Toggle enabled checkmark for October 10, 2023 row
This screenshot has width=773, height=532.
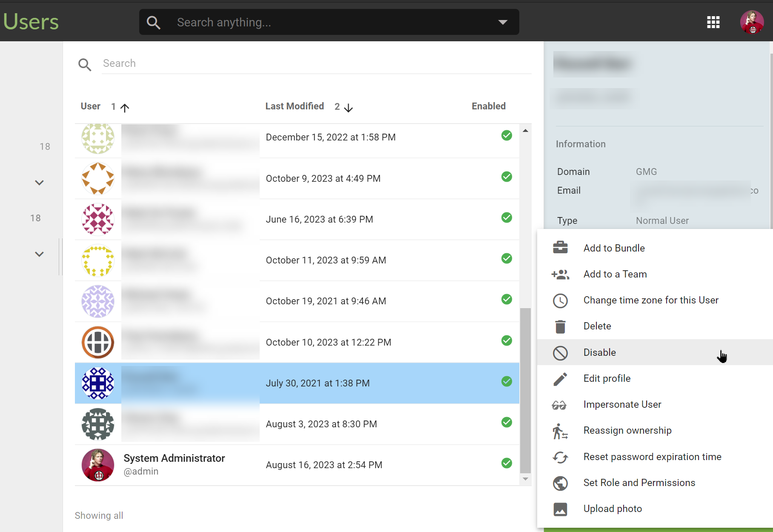[507, 340]
